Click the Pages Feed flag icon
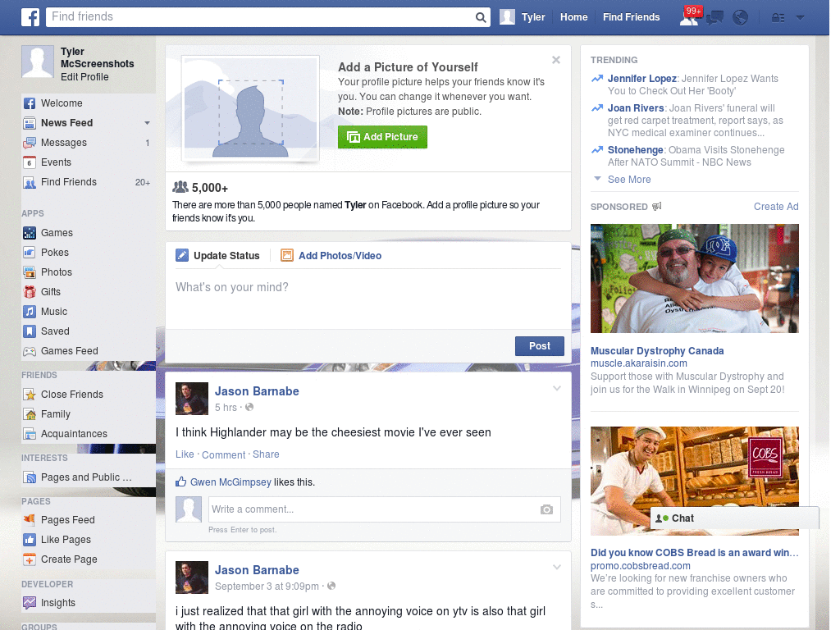The width and height of the screenshot is (840, 630). [30, 519]
